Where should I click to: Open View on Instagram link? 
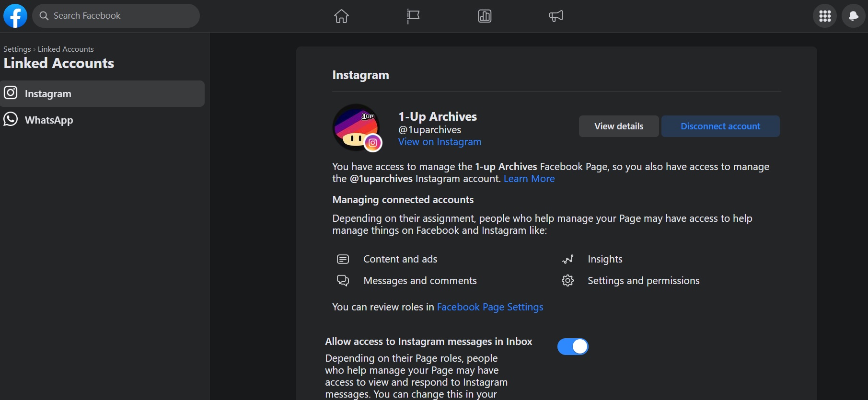pos(440,142)
